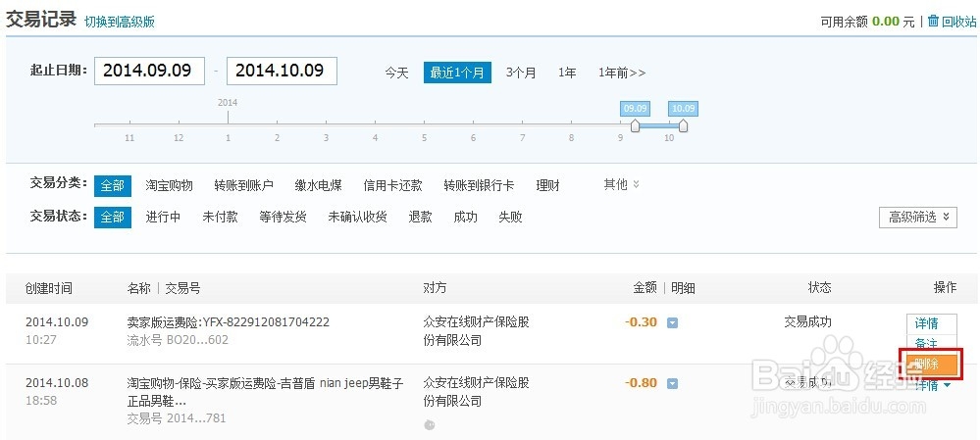This screenshot has height=440, width=980.
Task: Expand details arrow for the -0.80 transaction
Action: pyautogui.click(x=672, y=383)
